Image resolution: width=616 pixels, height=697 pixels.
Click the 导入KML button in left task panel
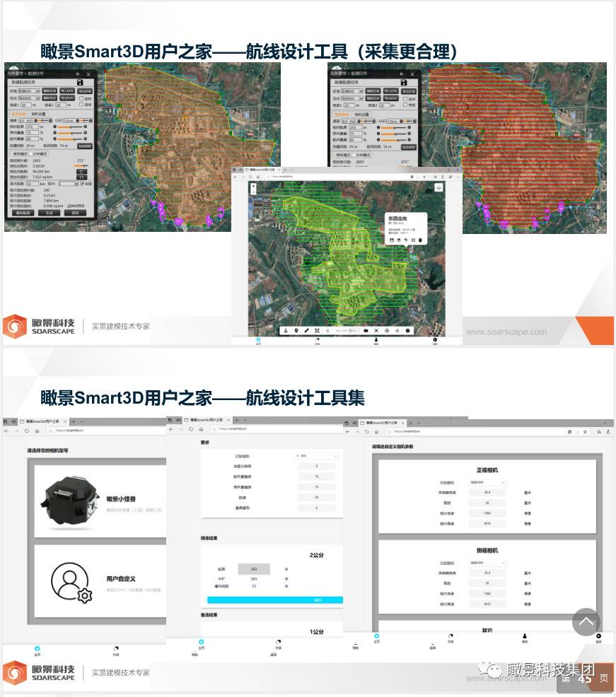(x=67, y=91)
